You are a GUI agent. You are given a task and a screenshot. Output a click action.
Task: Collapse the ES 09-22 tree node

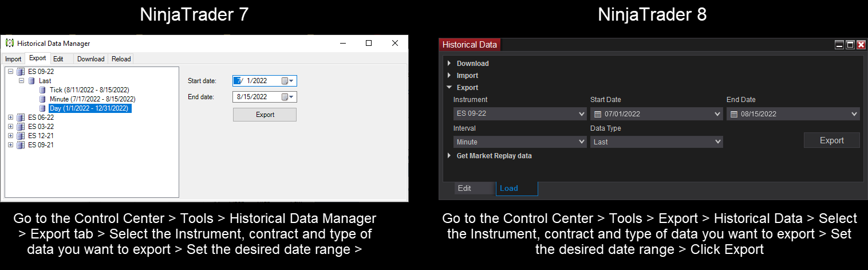[x=11, y=72]
